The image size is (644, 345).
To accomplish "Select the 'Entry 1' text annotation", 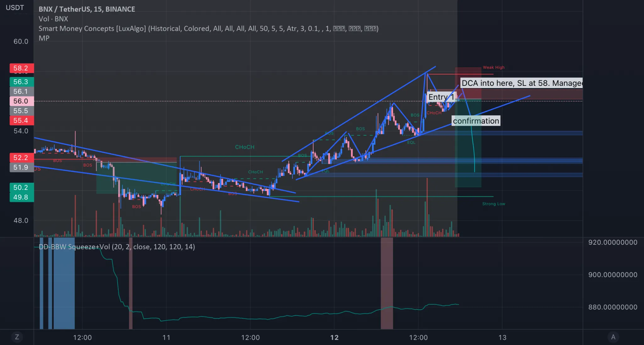I will (x=441, y=97).
